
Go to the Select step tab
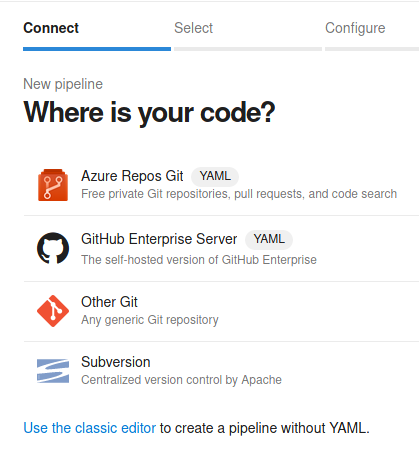[193, 28]
